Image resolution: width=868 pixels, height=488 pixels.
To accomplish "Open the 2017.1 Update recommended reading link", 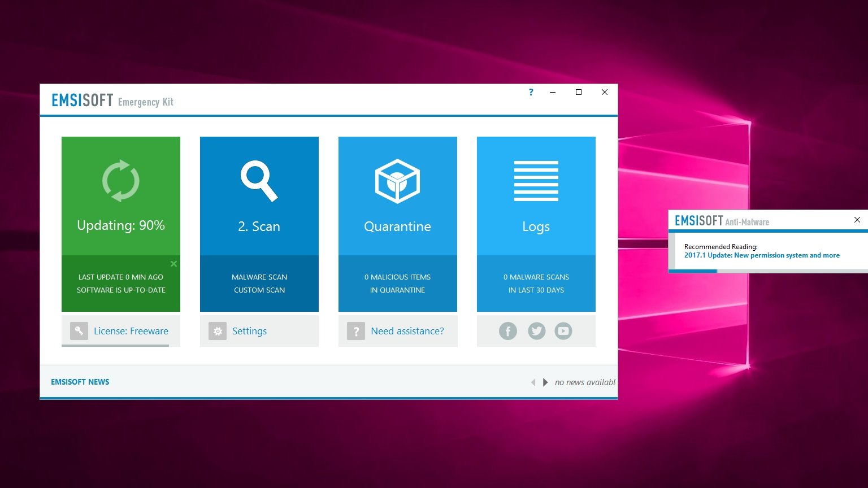I will click(762, 255).
